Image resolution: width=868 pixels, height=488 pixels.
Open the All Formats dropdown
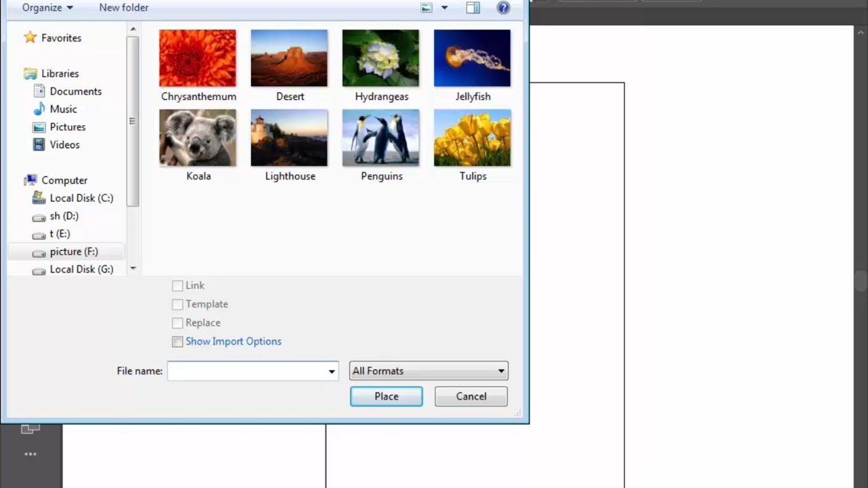(x=429, y=371)
